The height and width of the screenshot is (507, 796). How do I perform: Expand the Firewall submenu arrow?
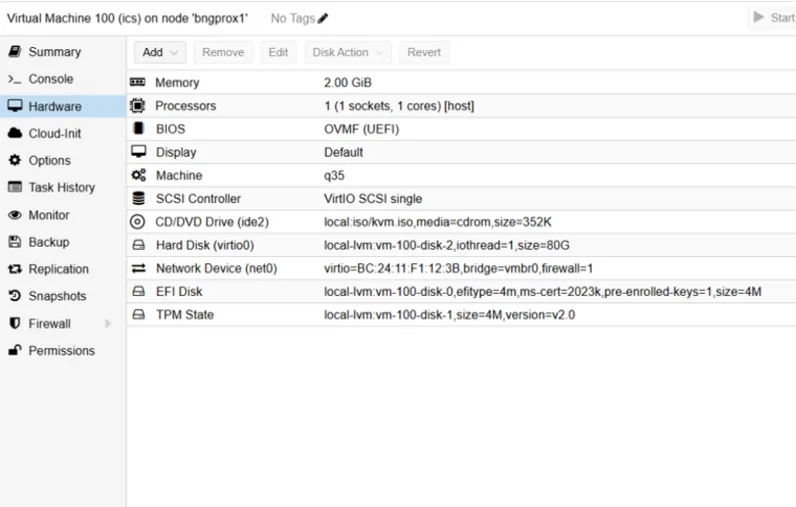click(x=108, y=323)
